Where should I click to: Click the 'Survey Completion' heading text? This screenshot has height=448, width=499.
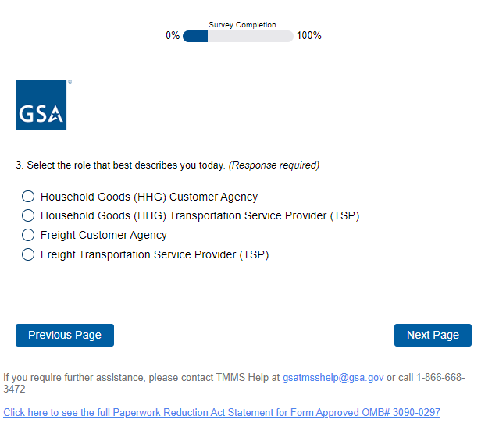[242, 25]
